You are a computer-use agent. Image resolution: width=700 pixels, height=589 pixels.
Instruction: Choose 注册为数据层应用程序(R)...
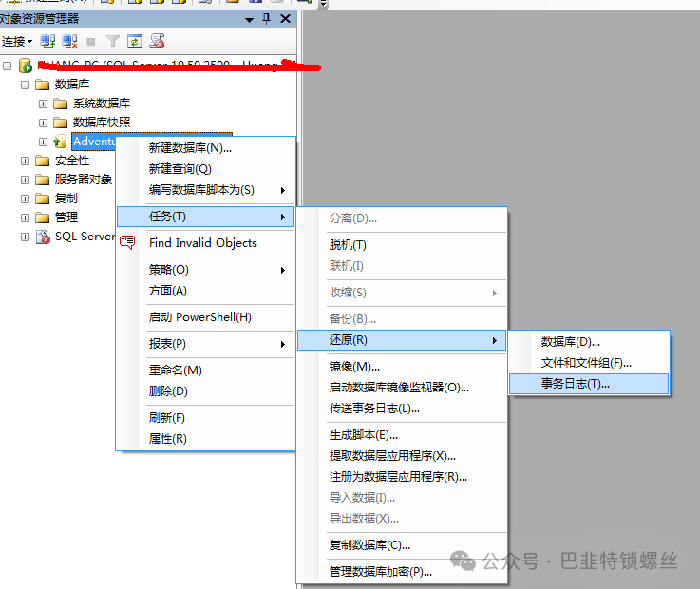pos(402,477)
